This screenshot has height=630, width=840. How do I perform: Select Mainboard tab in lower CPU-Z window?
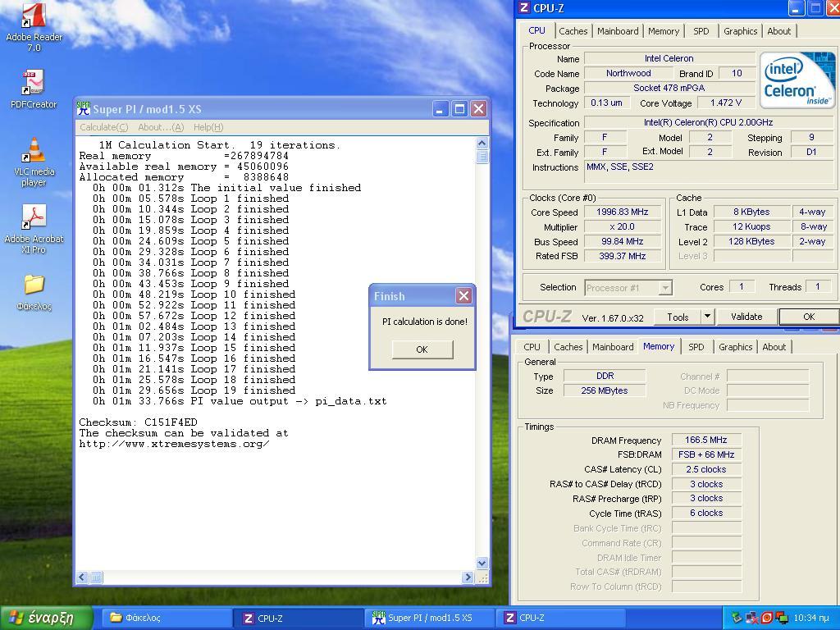(x=613, y=347)
